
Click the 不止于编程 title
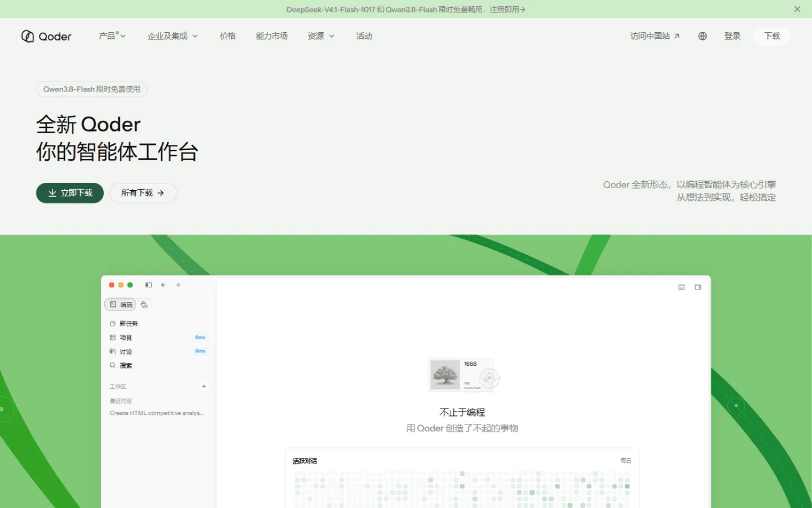462,413
